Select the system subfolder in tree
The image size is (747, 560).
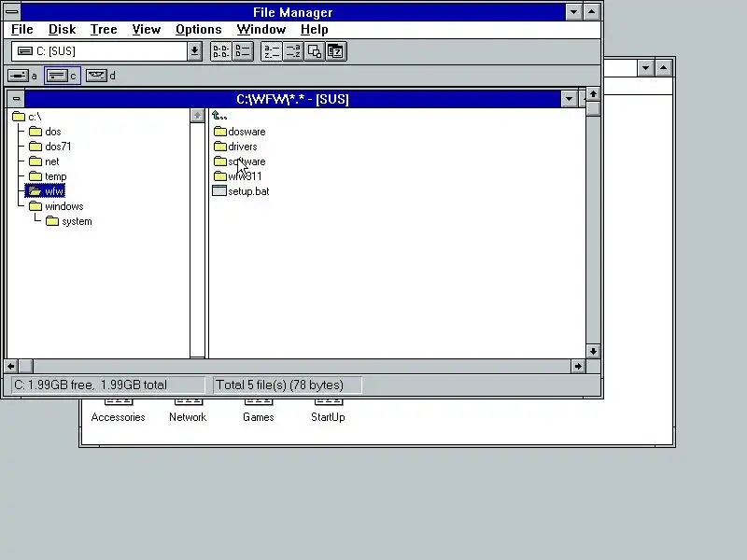click(x=68, y=221)
